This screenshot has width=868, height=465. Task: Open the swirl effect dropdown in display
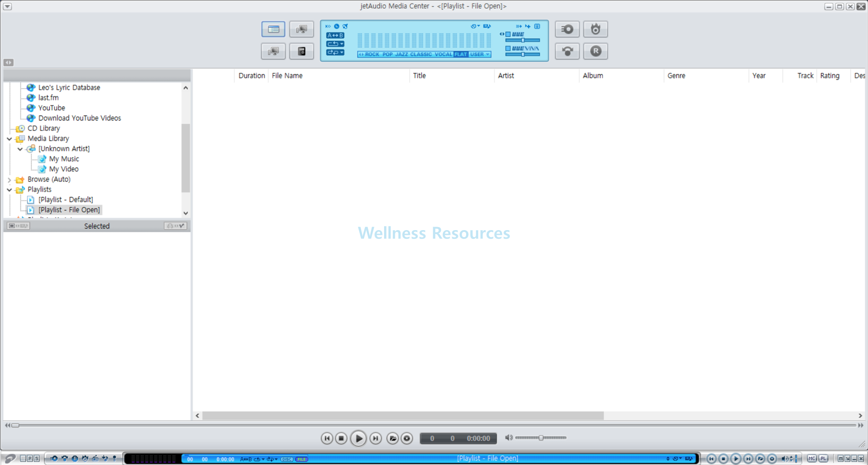(x=475, y=26)
